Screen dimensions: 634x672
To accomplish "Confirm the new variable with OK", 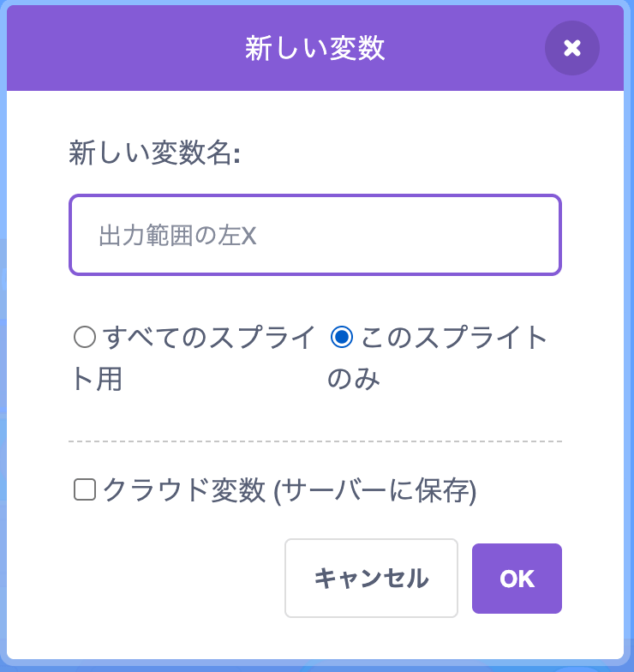I will tap(517, 579).
